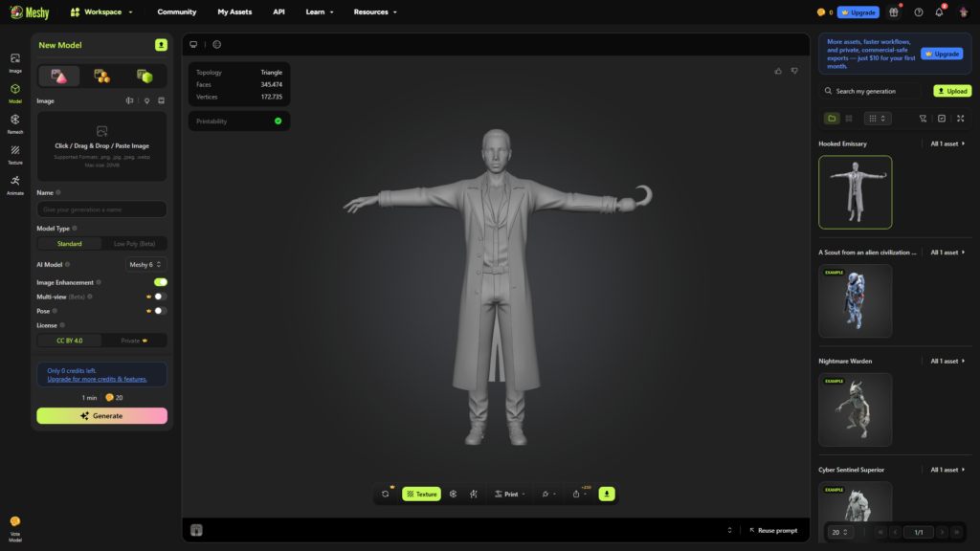This screenshot has height=551, width=980.
Task: Click the notifications bell icon
Action: click(x=939, y=12)
